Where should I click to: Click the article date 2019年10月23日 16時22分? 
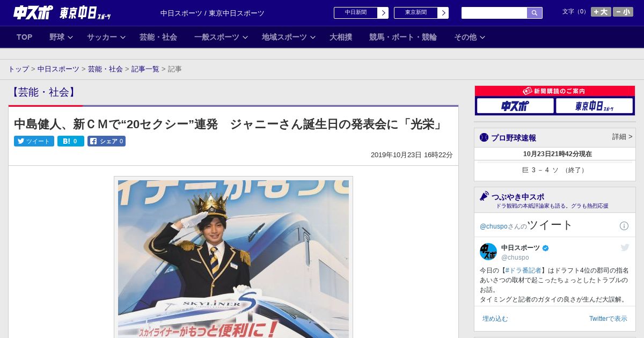[412, 155]
